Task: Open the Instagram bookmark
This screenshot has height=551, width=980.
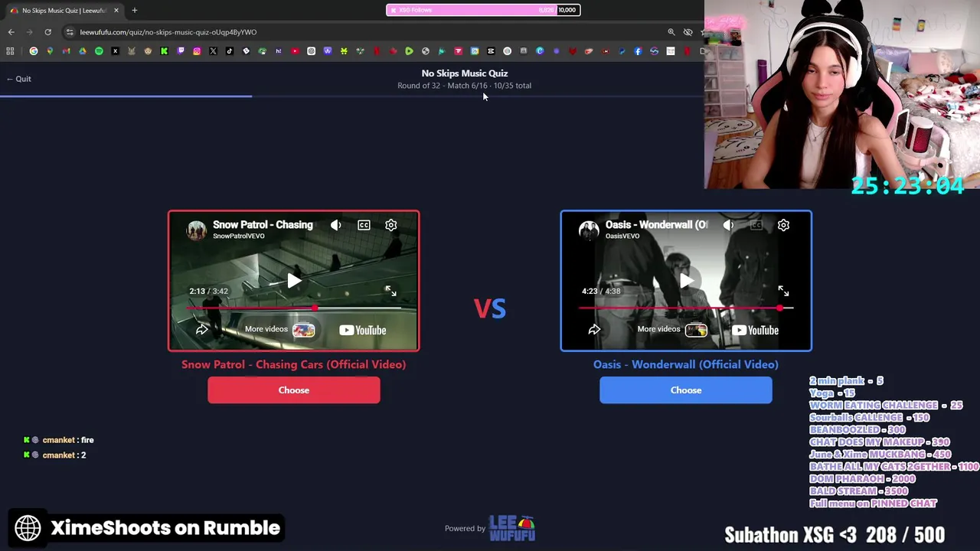Action: point(197,51)
